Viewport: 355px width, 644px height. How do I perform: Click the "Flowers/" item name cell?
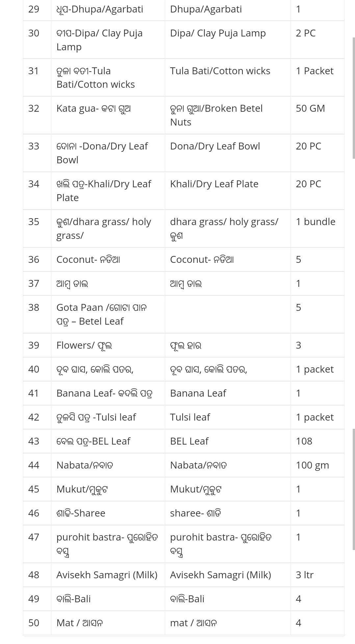click(84, 345)
